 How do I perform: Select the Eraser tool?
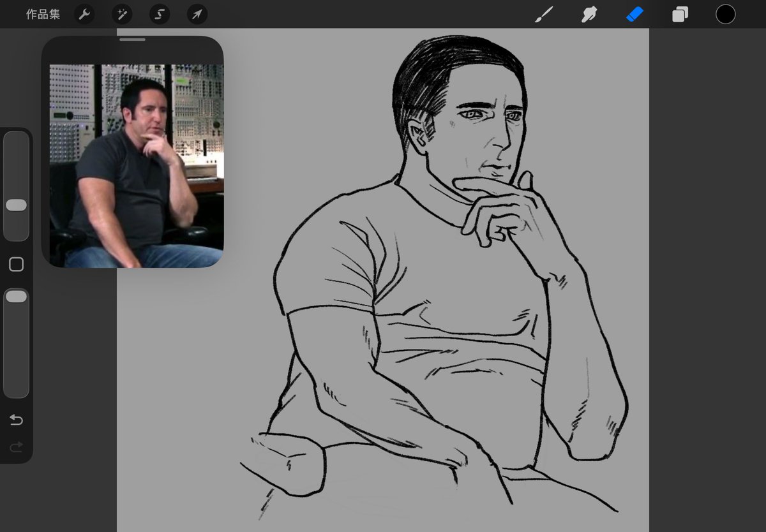pyautogui.click(x=635, y=14)
